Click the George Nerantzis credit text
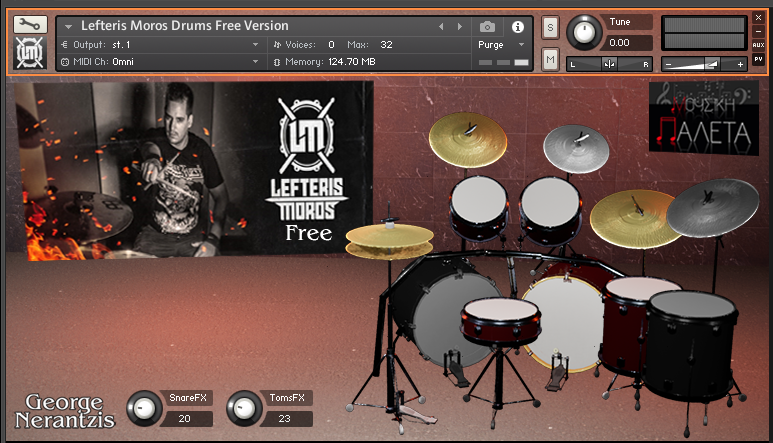The width and height of the screenshot is (773, 443). 65,411
